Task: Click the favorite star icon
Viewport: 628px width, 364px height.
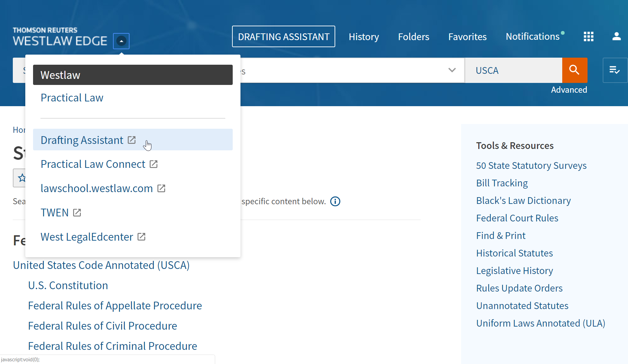Action: (x=22, y=178)
